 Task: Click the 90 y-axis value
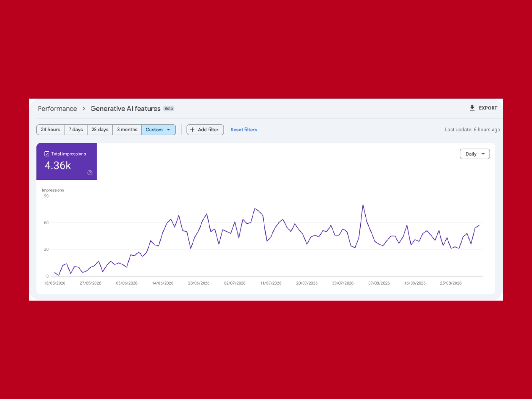tap(46, 196)
